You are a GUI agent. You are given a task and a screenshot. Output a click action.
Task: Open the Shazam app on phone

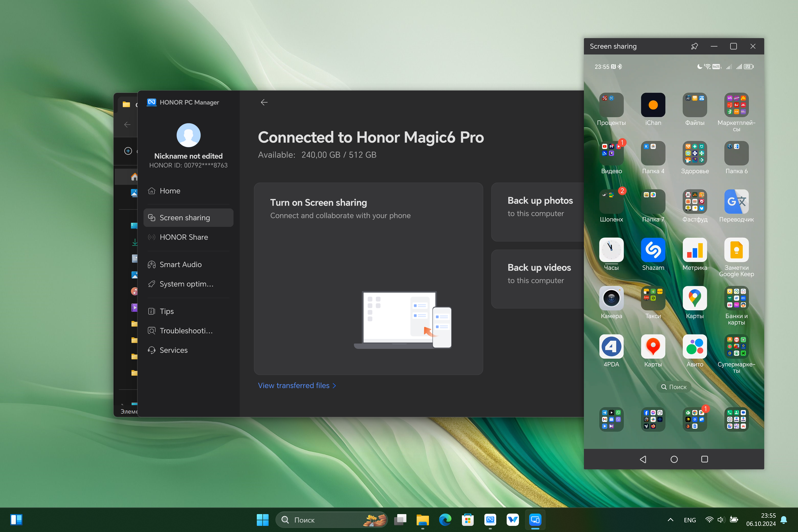653,250
